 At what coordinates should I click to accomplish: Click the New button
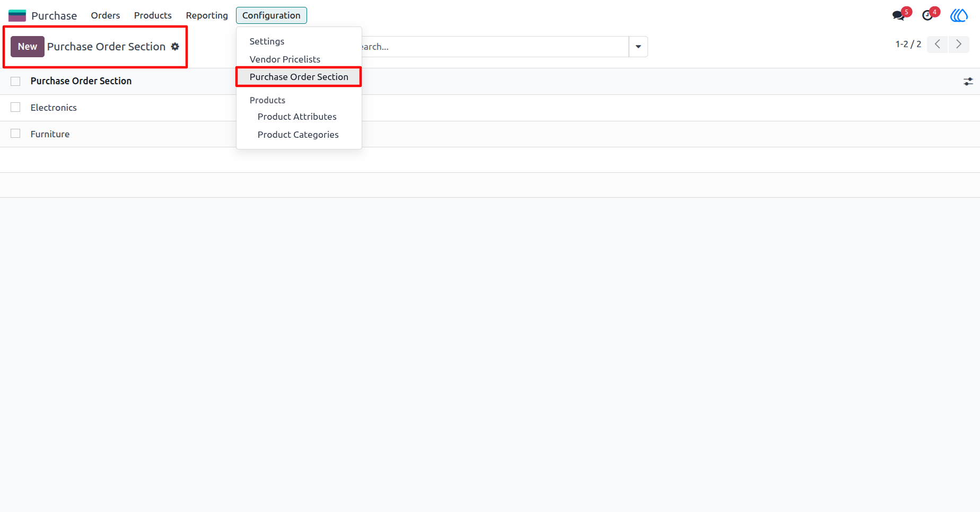(x=28, y=47)
